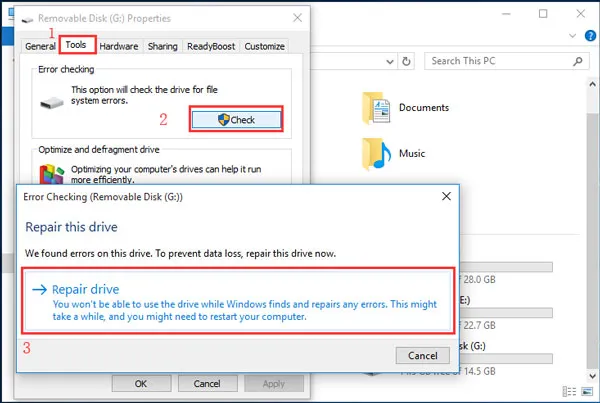Open the Customize tab

(264, 46)
